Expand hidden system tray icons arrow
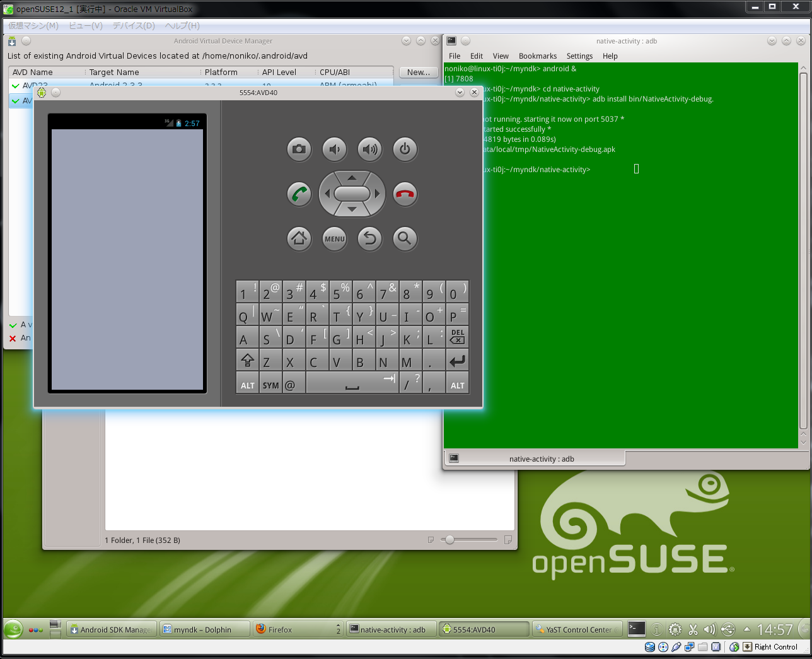The image size is (812, 659). tap(747, 629)
